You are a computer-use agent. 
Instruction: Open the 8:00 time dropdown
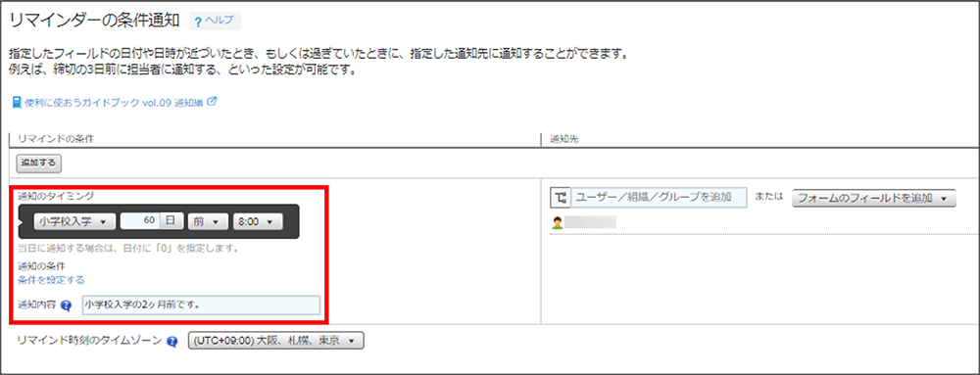pos(258,221)
